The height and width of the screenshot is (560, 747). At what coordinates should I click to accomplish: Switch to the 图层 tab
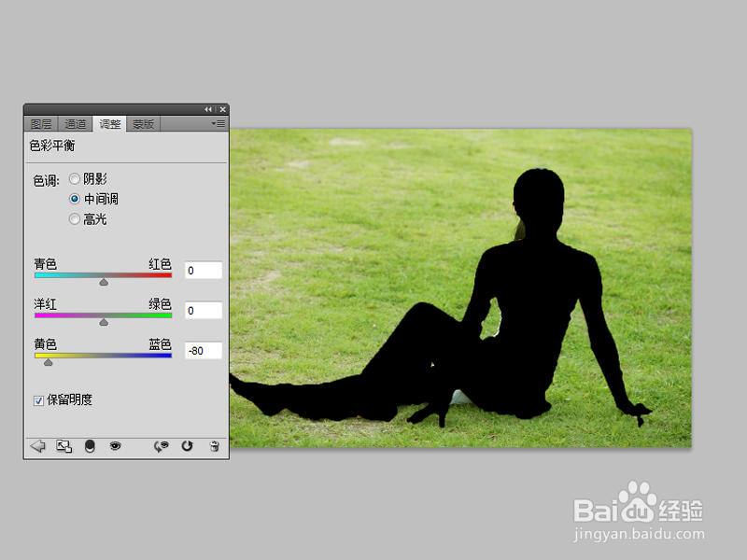point(41,124)
